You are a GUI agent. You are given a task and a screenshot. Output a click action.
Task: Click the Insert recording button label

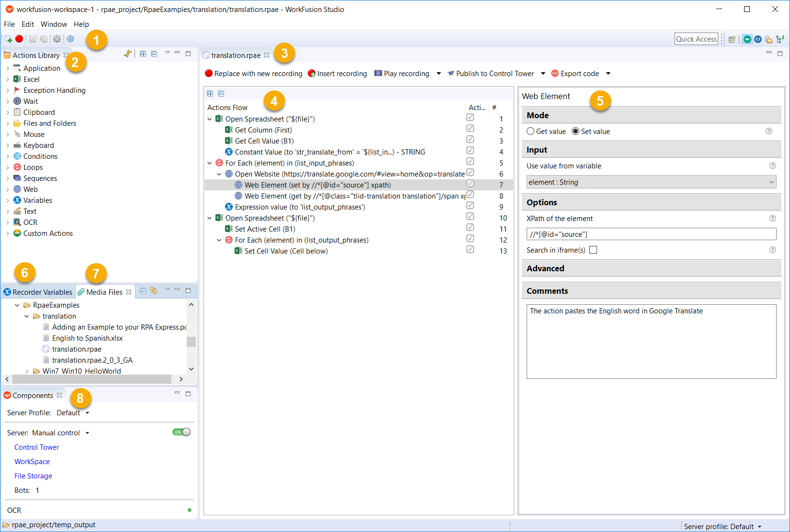click(x=342, y=73)
